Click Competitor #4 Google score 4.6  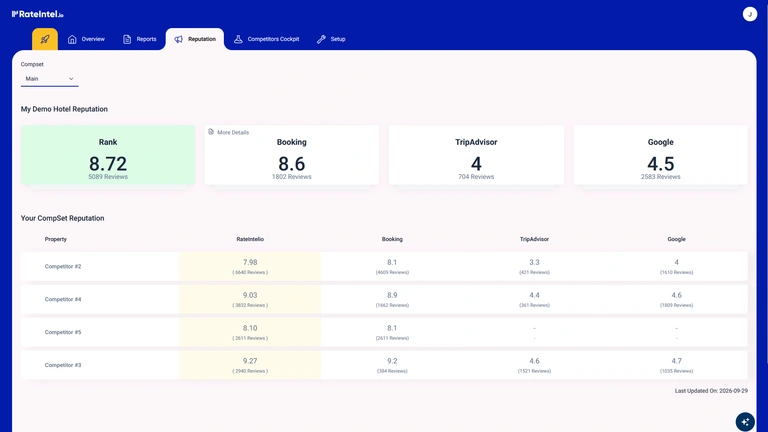pos(676,295)
